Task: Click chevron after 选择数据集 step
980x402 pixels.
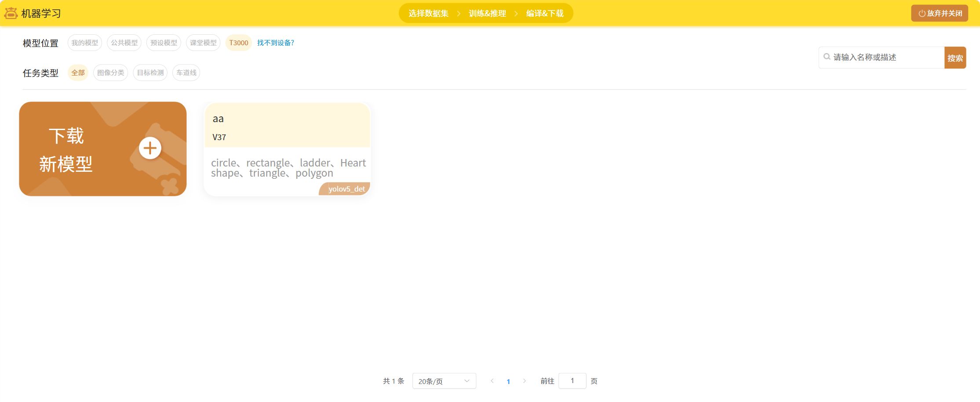Action: point(459,14)
